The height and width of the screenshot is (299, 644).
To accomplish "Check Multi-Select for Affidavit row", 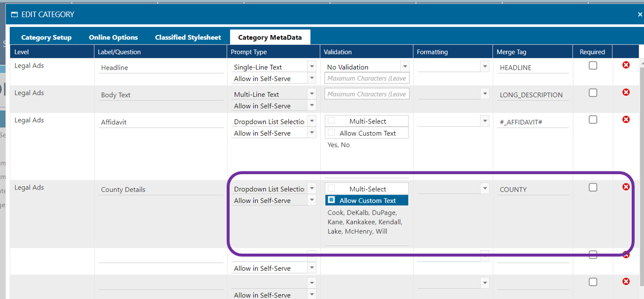I will click(x=332, y=121).
